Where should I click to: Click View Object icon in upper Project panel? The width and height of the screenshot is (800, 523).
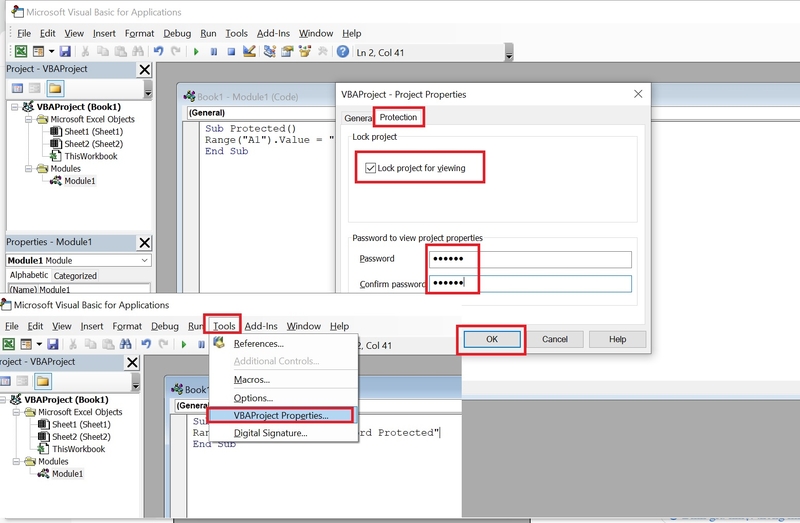pyautogui.click(x=35, y=89)
